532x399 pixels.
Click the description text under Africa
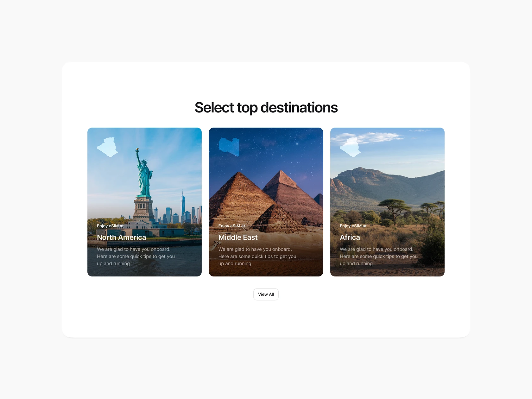click(379, 256)
